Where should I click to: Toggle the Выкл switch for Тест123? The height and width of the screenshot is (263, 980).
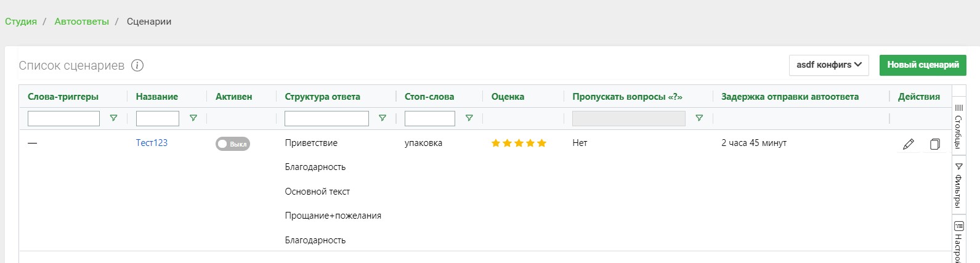(233, 144)
